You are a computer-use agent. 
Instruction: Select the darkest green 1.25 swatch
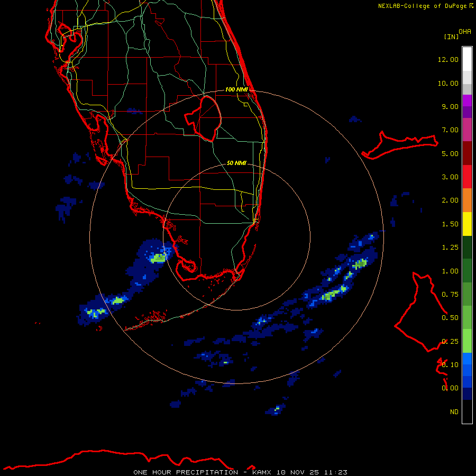click(467, 247)
